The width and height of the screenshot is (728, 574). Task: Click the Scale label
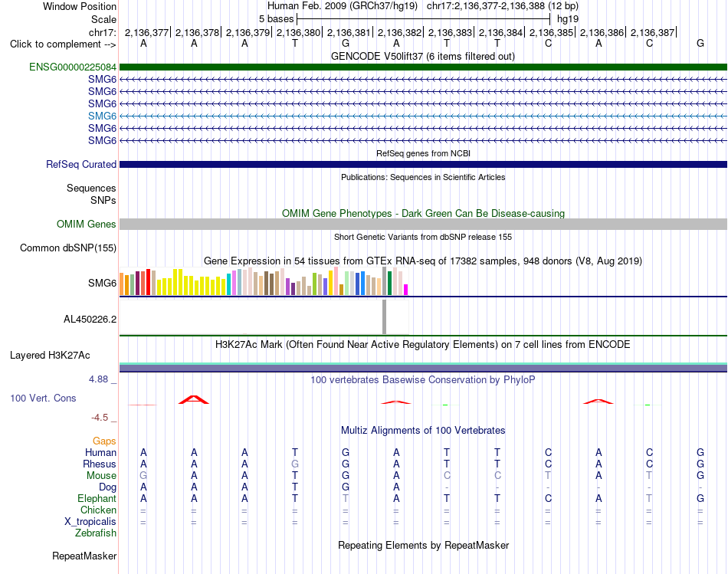pos(103,19)
